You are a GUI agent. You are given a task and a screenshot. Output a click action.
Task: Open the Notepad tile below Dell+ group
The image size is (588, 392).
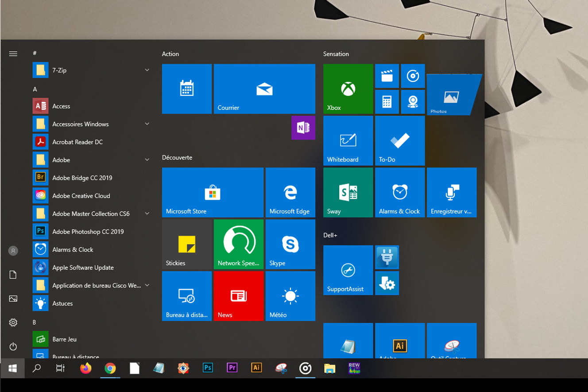click(x=348, y=341)
